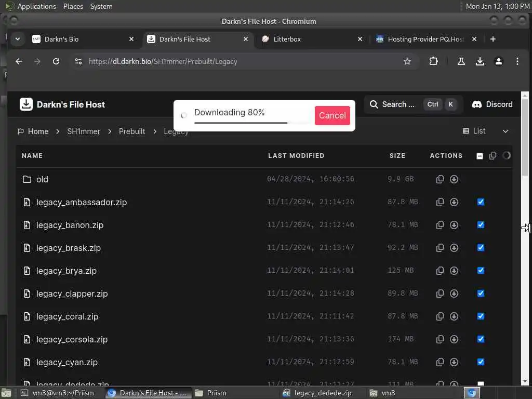The image size is (532, 399).
Task: Open the Chrome Labs flask icon
Action: click(461, 61)
